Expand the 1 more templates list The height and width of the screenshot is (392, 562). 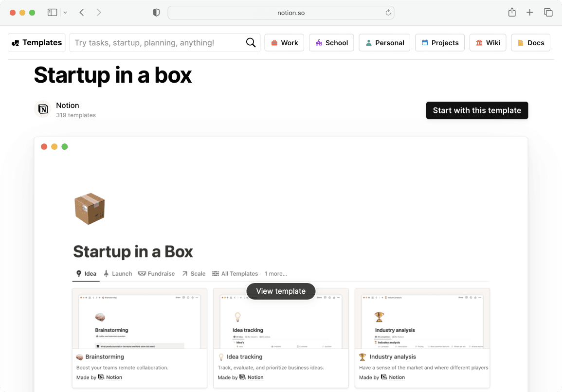pos(275,273)
